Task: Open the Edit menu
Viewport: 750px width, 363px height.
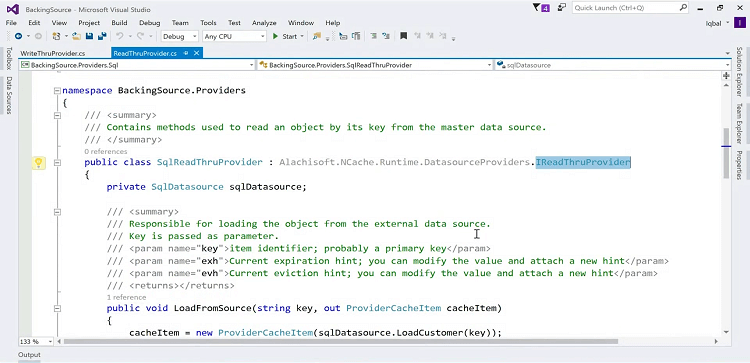Action: coord(34,22)
